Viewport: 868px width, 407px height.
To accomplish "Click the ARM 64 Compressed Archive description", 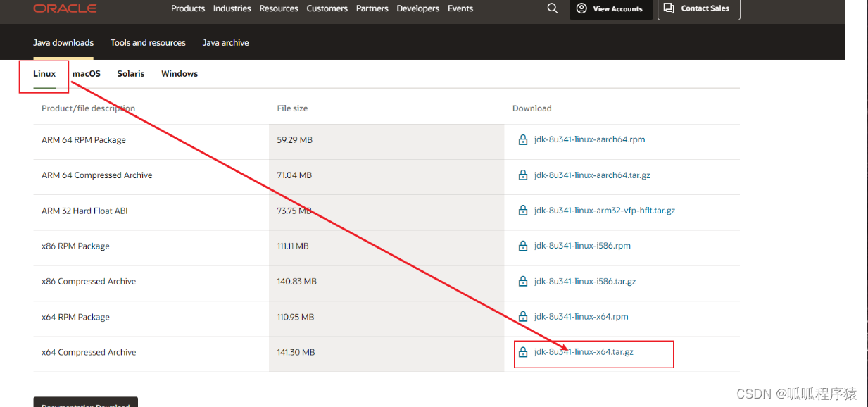I will 97,175.
